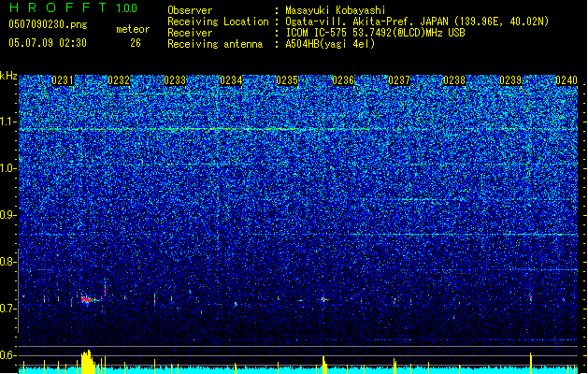Screen dimensions: 588x374
Task: Click the 0231 time marker
Action: pos(63,80)
